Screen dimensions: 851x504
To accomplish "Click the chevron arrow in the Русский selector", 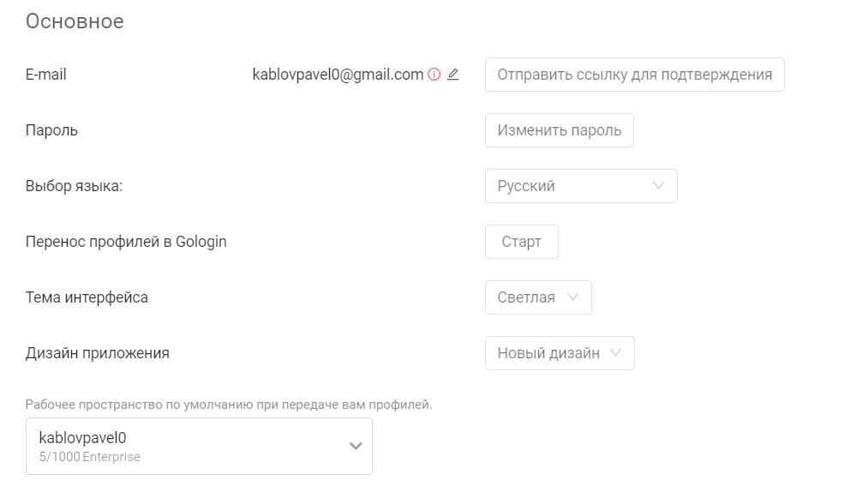I will click(x=658, y=186).
